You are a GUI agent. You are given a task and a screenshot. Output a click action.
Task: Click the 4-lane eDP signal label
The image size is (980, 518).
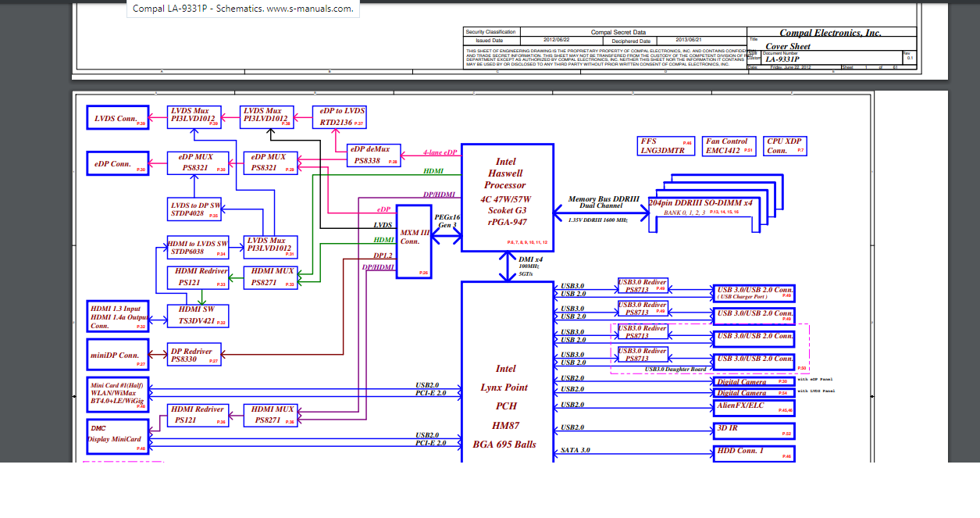440,152
